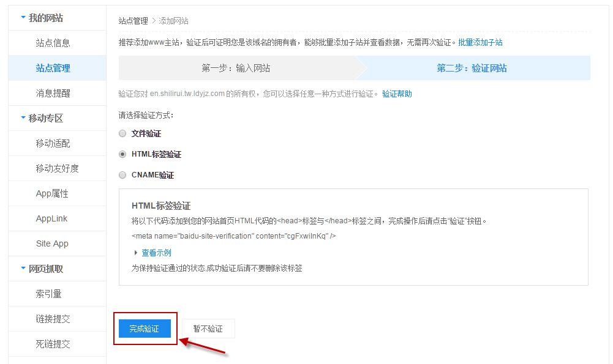Image resolution: width=613 pixels, height=364 pixels.
Task: Open the 移动友好度 sidebar item
Action: pyautogui.click(x=57, y=168)
